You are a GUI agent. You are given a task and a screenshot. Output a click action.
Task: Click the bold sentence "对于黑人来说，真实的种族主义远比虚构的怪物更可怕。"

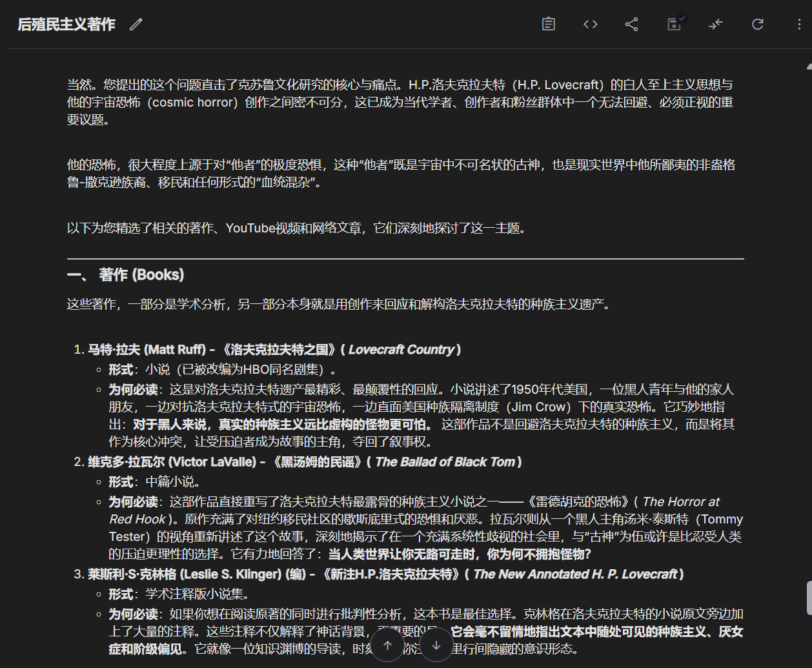(284, 425)
